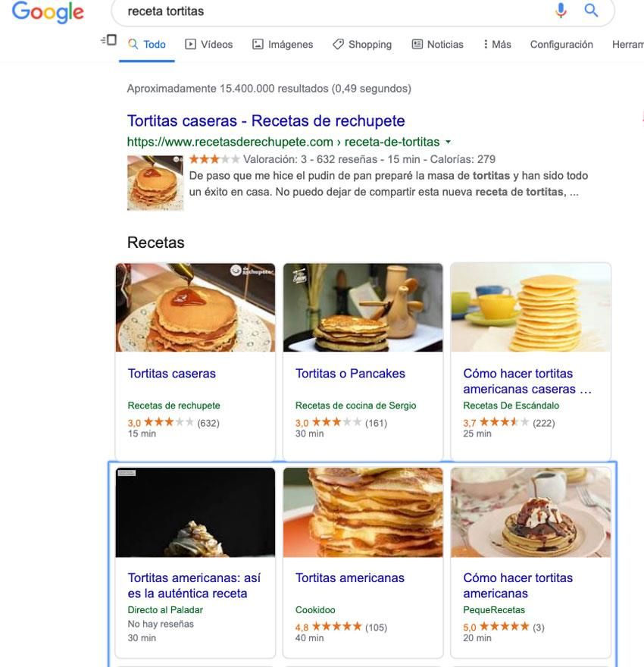
Task: Open Tortitas caseras recipe card title
Action: (x=172, y=373)
